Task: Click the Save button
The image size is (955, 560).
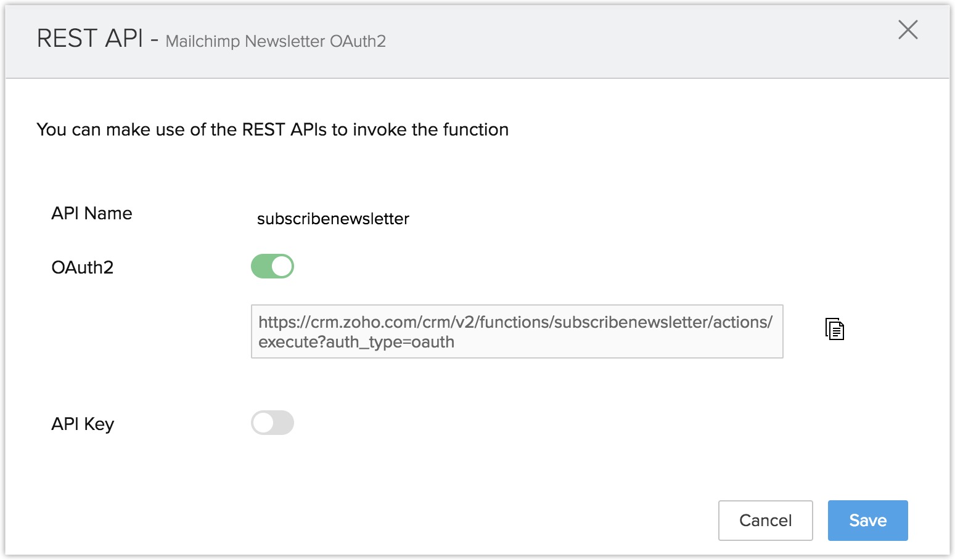Action: (867, 521)
